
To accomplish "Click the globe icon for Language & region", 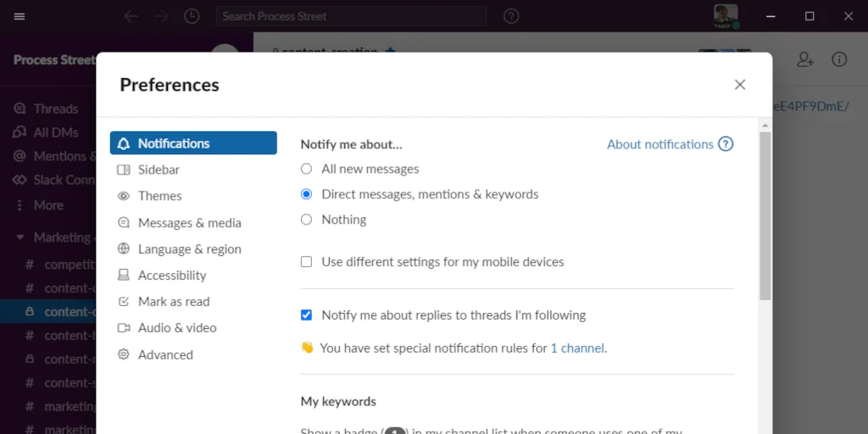I will point(124,248).
